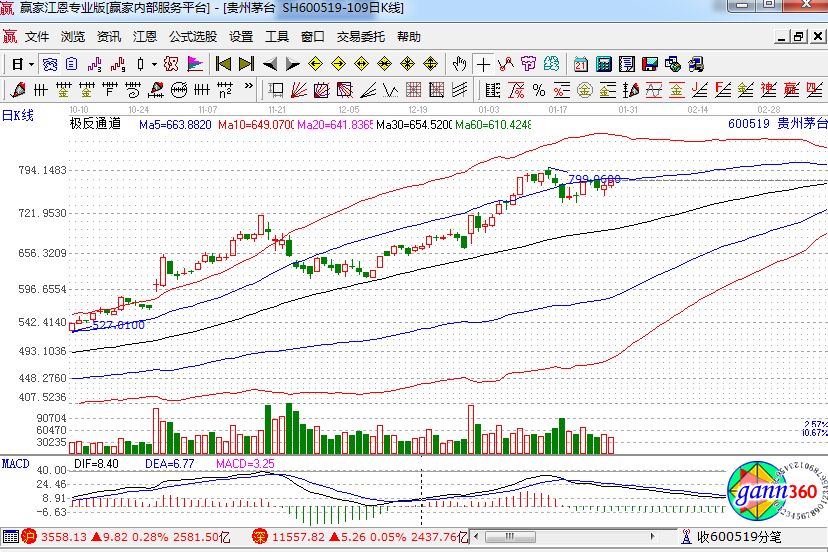Open the 公式选股 menu
Screen dimensions: 828x552
192,37
